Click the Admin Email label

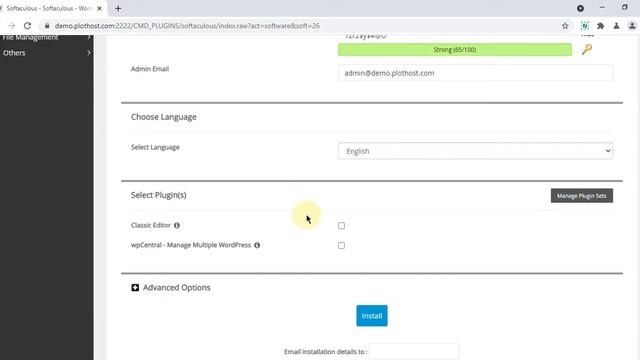[150, 69]
